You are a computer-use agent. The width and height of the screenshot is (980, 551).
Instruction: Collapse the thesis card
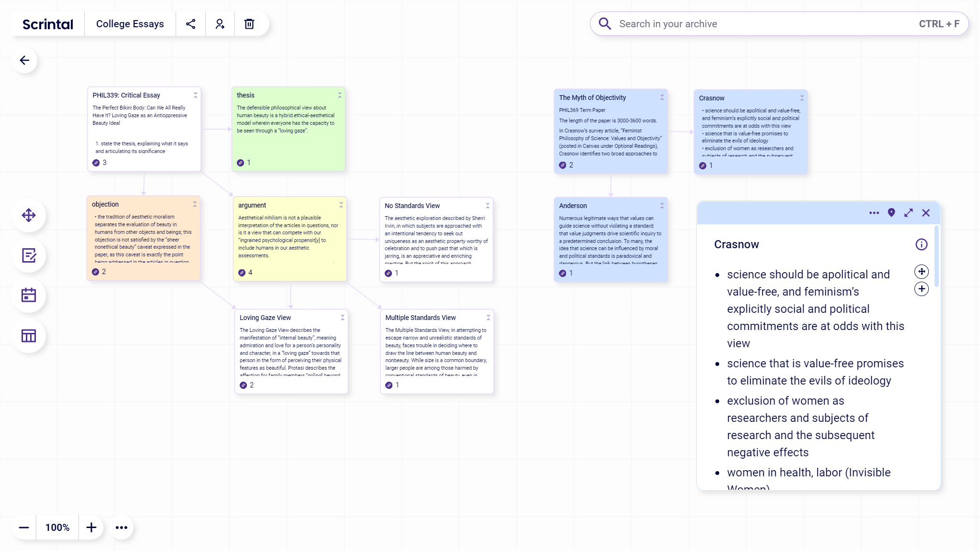(340, 95)
